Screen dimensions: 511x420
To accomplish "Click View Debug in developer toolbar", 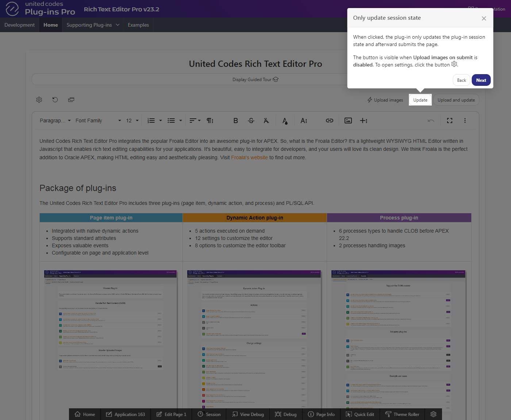I will [x=248, y=414].
